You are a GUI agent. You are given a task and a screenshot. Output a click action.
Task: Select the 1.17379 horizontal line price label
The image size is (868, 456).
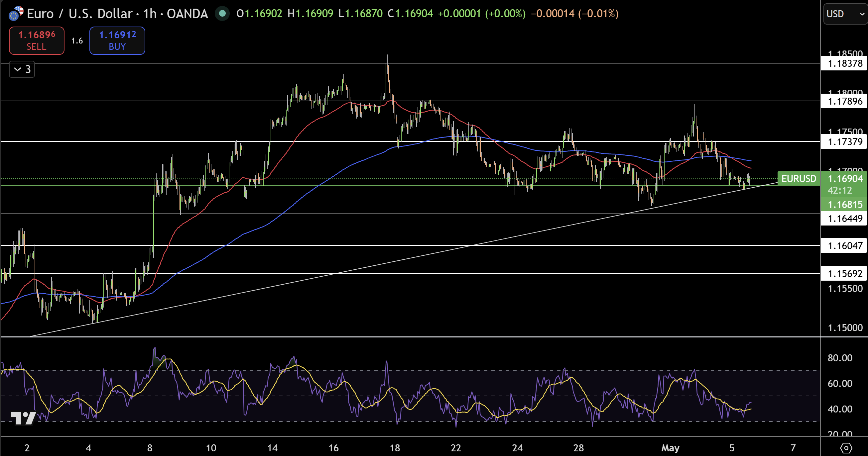pyautogui.click(x=844, y=142)
